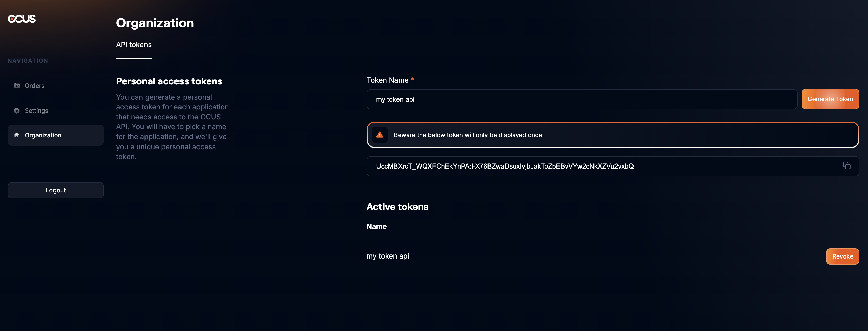
Task: Open the Orders navigation item
Action: (34, 86)
